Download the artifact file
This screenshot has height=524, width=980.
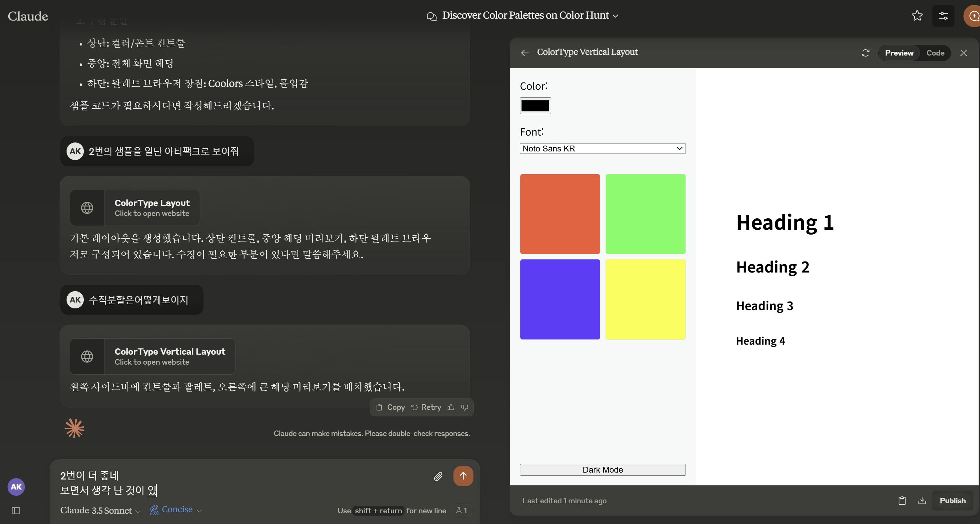[922, 501]
